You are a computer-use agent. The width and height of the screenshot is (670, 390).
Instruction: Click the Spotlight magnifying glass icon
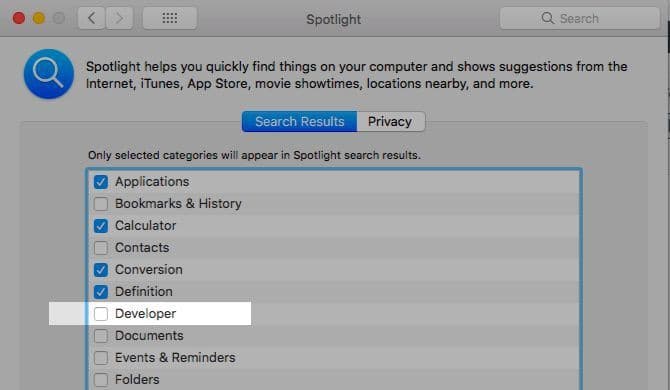49,74
